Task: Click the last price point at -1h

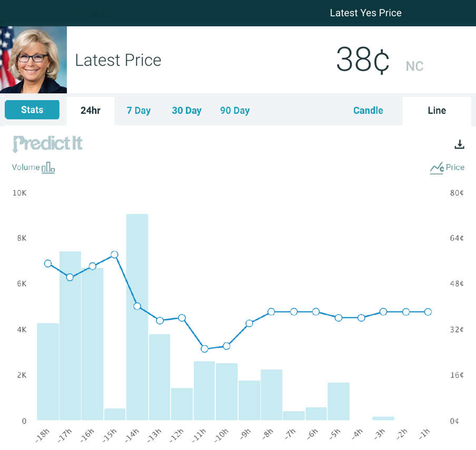Action: click(x=428, y=312)
